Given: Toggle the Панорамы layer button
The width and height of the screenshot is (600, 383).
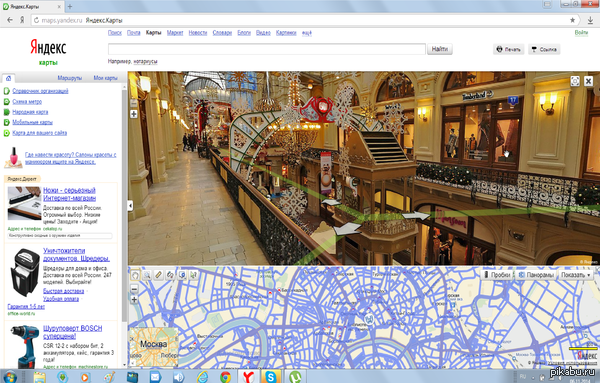Looking at the screenshot, I should [536, 275].
